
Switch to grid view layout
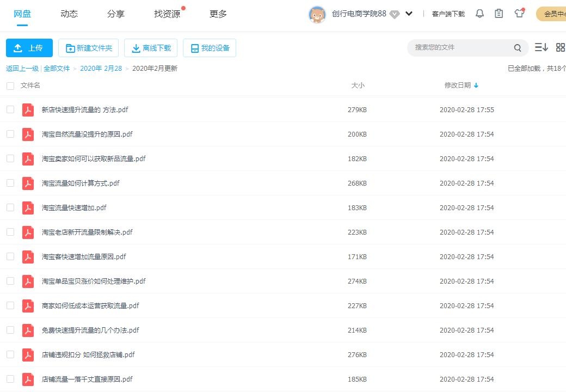560,48
